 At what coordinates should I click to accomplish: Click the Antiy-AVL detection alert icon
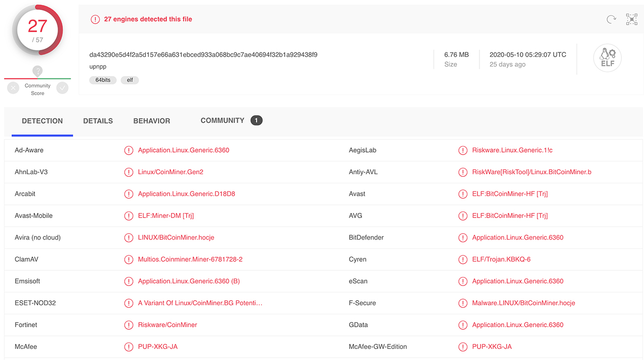point(463,172)
